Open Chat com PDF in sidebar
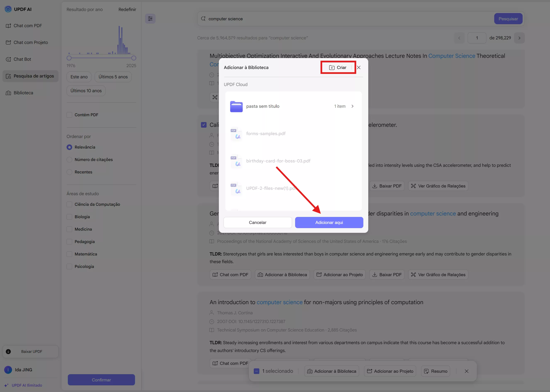The image size is (550, 392). pyautogui.click(x=30, y=25)
